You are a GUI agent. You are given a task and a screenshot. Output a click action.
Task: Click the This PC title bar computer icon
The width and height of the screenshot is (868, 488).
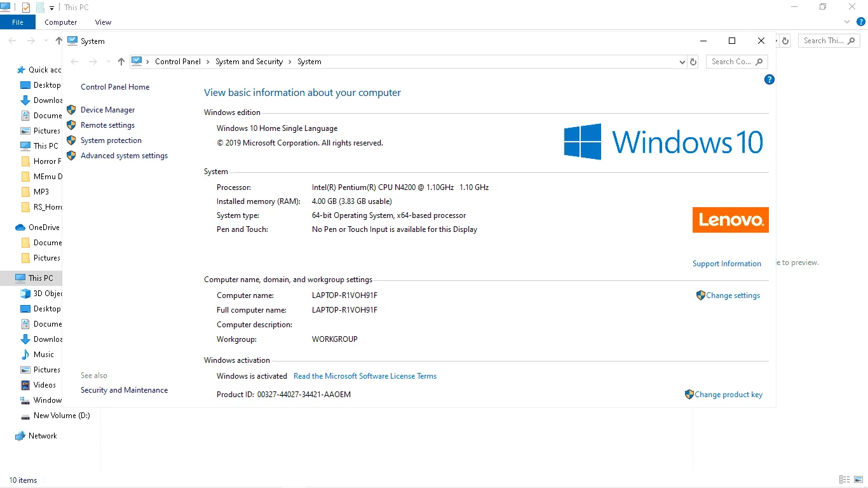click(5, 7)
